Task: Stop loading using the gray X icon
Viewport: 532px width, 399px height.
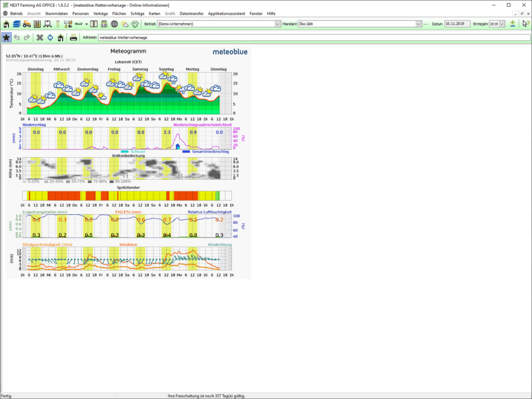Action: click(x=39, y=37)
